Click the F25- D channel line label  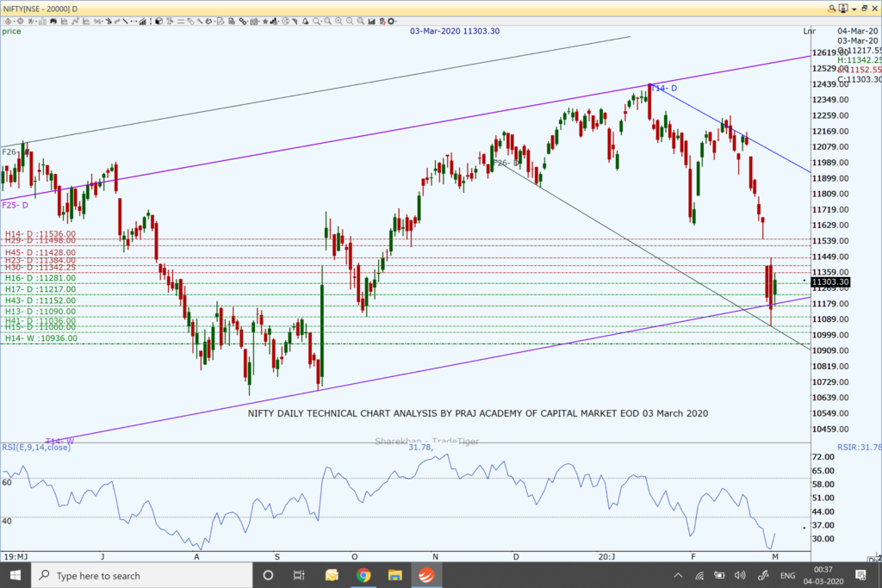[x=16, y=205]
